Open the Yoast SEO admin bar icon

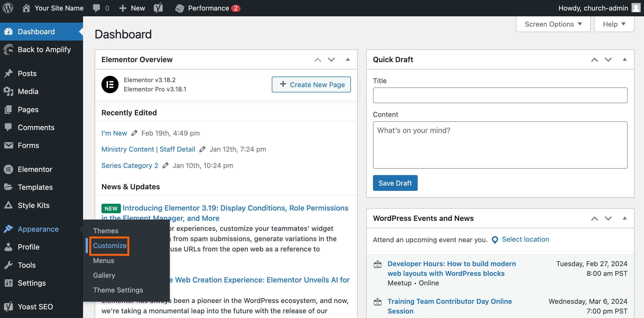pyautogui.click(x=158, y=8)
